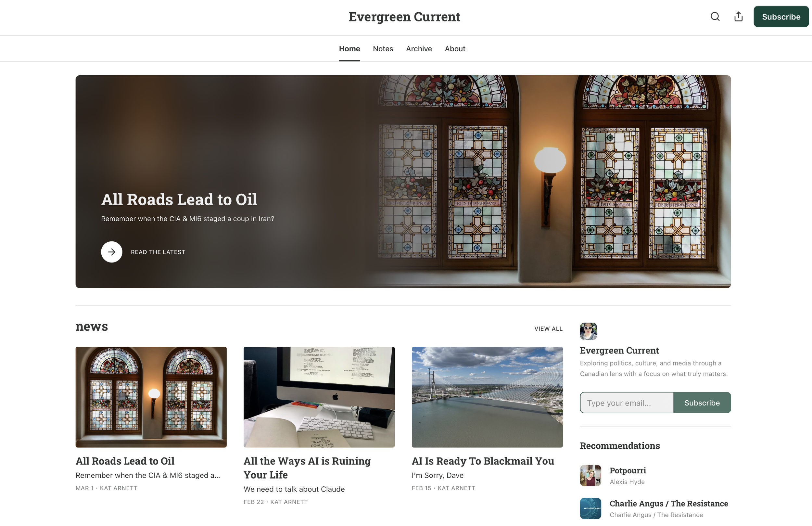Click the share icon in header
This screenshot has height=526, width=812.
pyautogui.click(x=738, y=16)
